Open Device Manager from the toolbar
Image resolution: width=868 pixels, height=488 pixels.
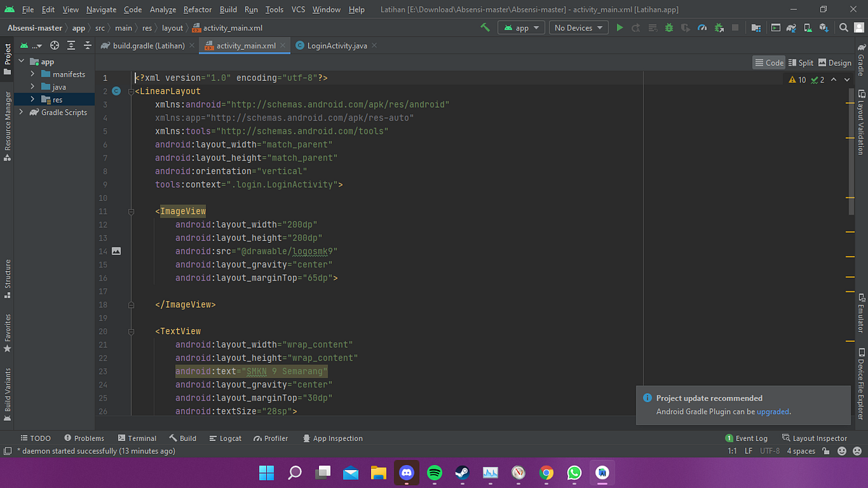click(807, 27)
